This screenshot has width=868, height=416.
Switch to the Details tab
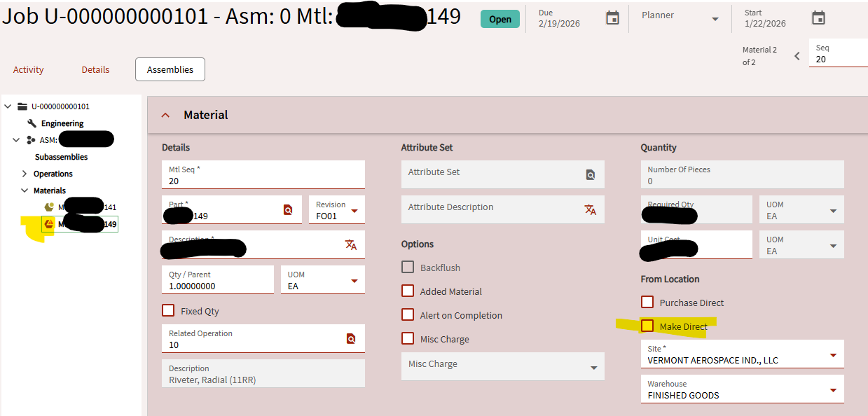click(95, 69)
